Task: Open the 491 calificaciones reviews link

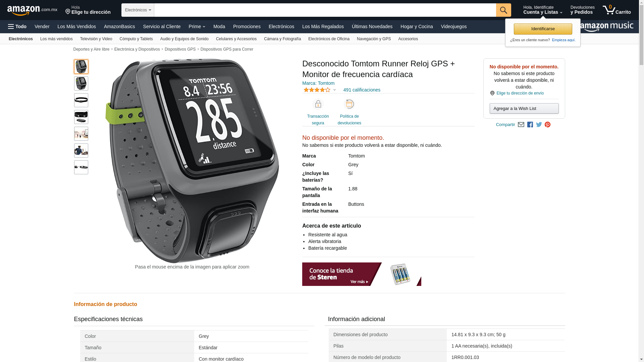Action: [x=362, y=90]
